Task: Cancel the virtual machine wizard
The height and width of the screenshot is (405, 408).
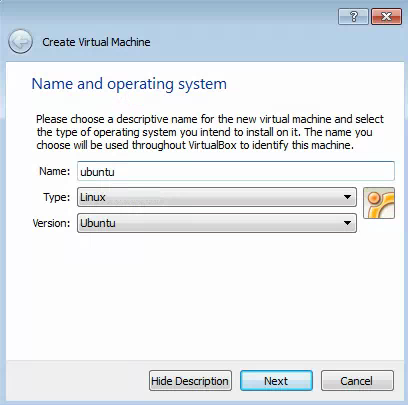Action: click(x=357, y=381)
